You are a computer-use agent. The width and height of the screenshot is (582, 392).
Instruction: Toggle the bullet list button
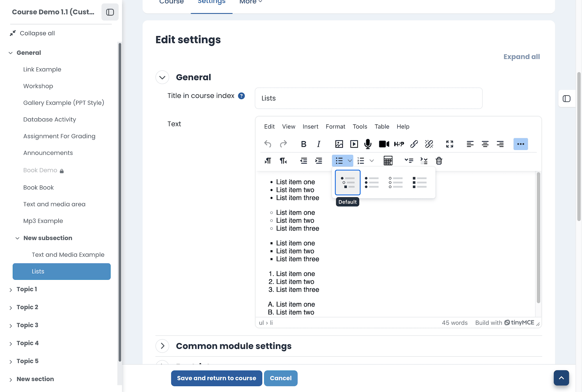339,161
